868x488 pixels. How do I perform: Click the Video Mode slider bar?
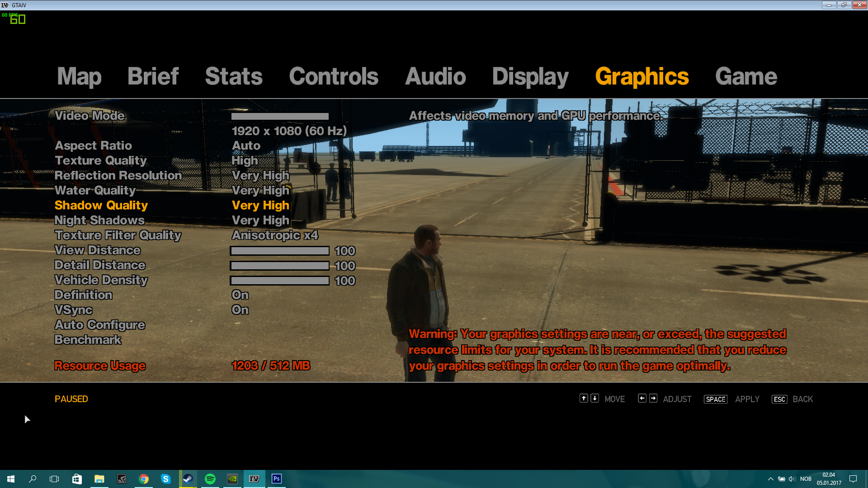(280, 116)
